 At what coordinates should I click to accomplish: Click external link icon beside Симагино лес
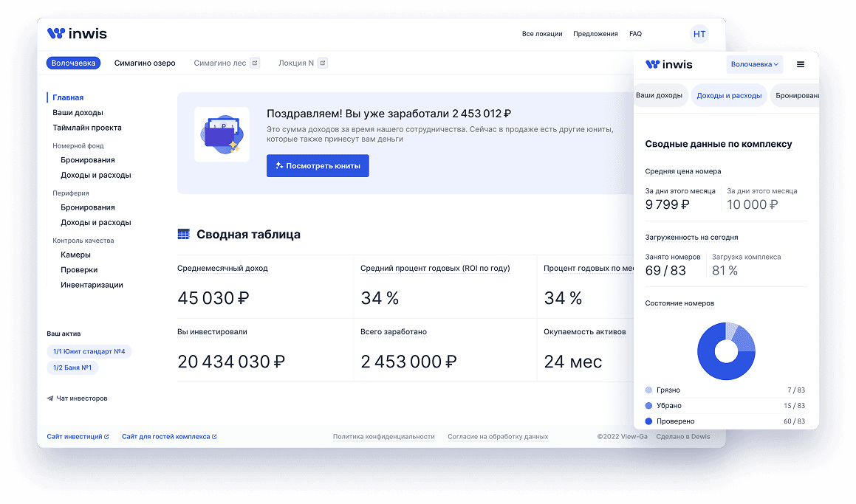[255, 63]
